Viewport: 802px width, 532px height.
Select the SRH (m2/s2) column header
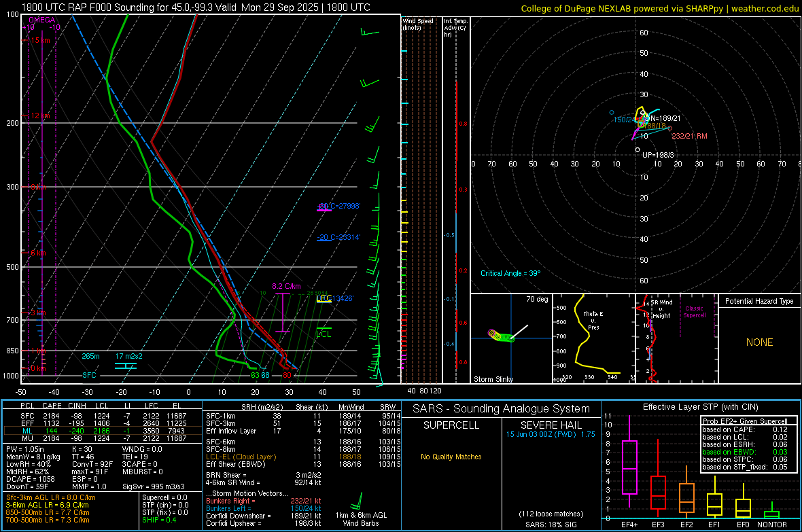262,407
